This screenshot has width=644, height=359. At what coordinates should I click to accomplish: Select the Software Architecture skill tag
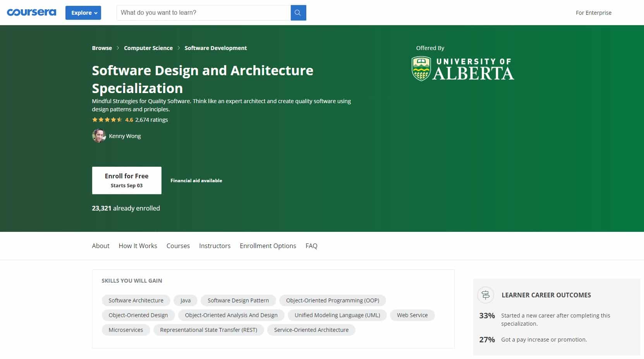click(x=136, y=300)
